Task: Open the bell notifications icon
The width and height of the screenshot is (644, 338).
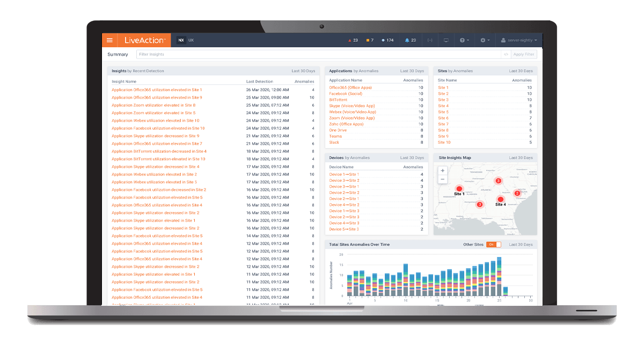Action: [x=410, y=40]
